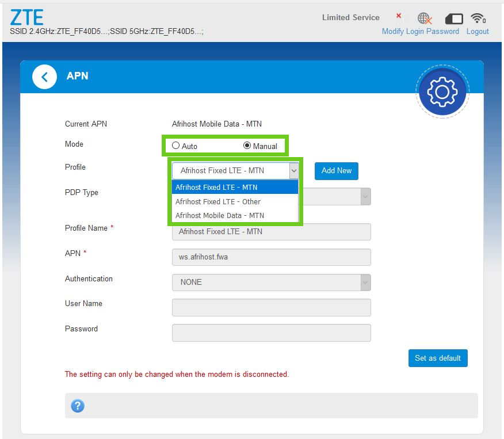Click the back arrow icon beside APN
The width and height of the screenshot is (504, 439).
coord(44,77)
